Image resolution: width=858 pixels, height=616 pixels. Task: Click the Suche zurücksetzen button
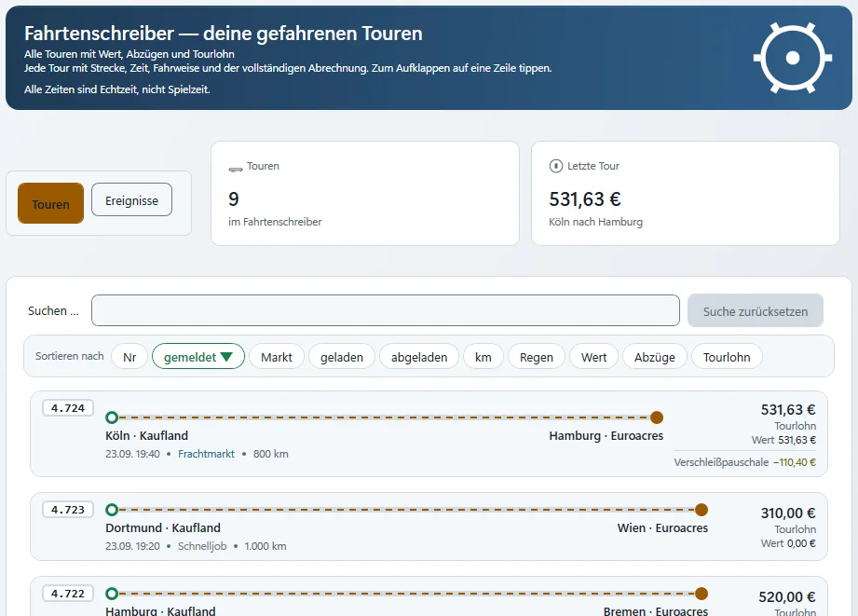coord(756,311)
